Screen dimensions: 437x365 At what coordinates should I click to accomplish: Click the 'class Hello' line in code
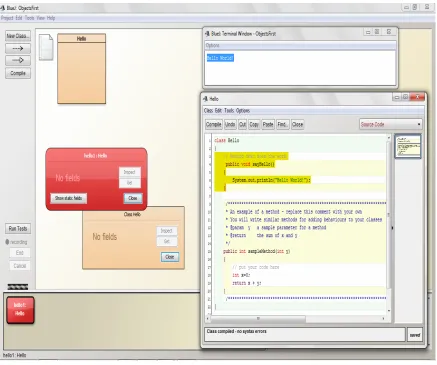[227, 140]
